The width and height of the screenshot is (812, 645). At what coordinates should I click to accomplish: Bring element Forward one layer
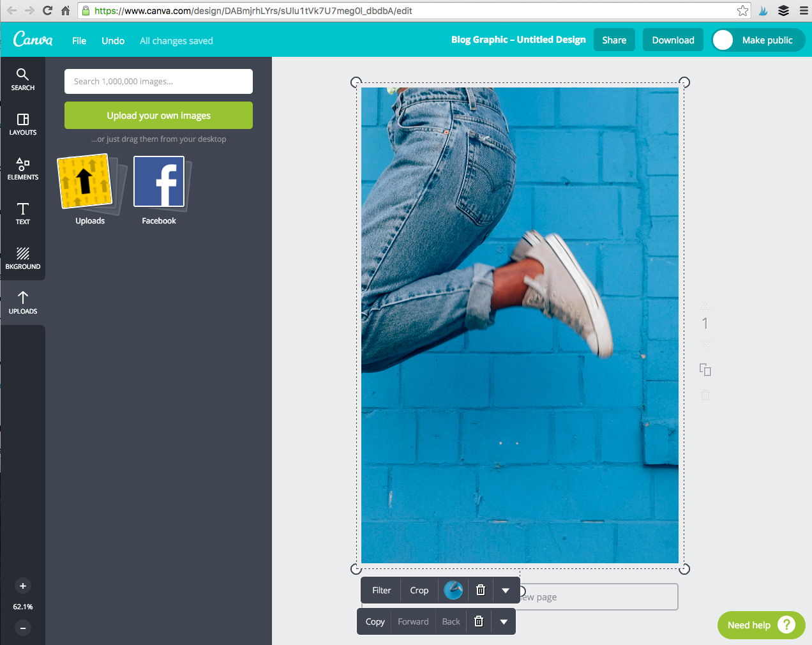[x=413, y=621]
